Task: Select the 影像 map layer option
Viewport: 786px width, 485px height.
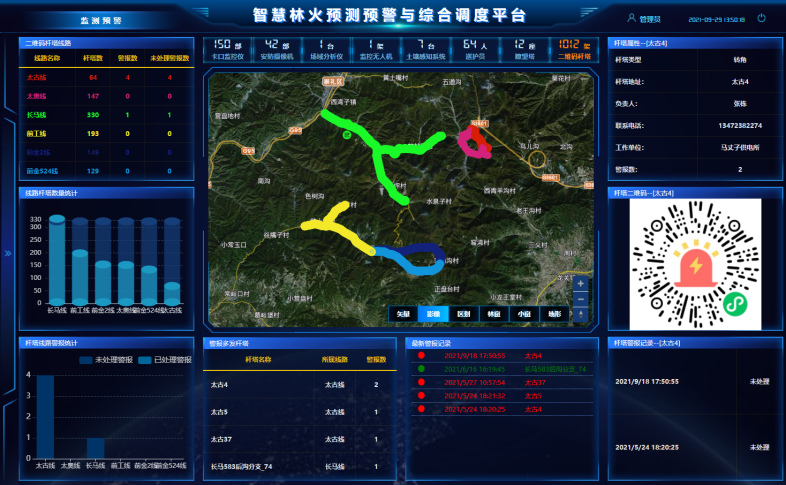Action: click(x=433, y=313)
